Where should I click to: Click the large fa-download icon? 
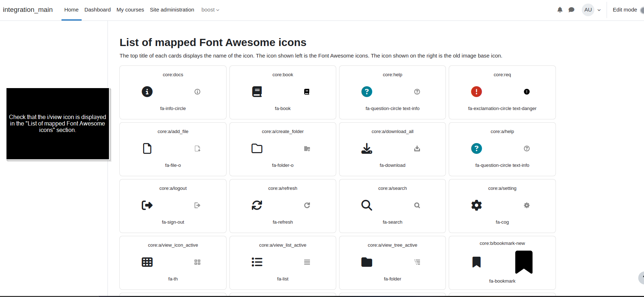367,148
